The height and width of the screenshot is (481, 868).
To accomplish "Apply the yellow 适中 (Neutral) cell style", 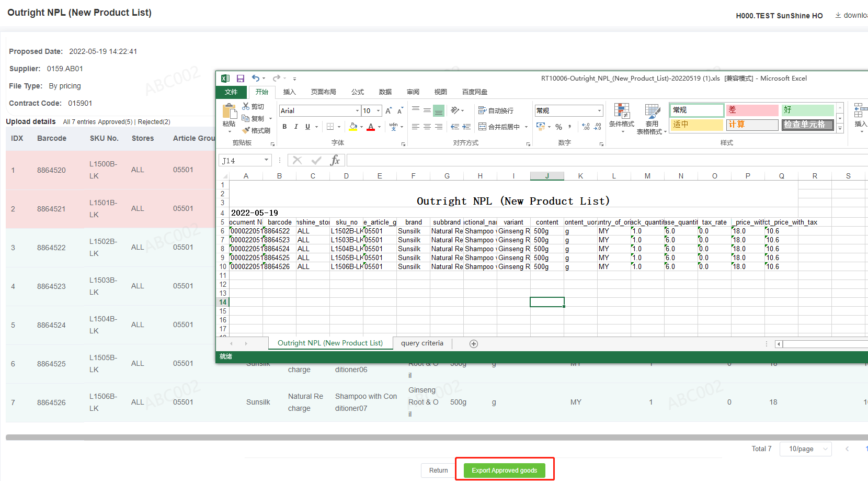I will click(x=696, y=125).
